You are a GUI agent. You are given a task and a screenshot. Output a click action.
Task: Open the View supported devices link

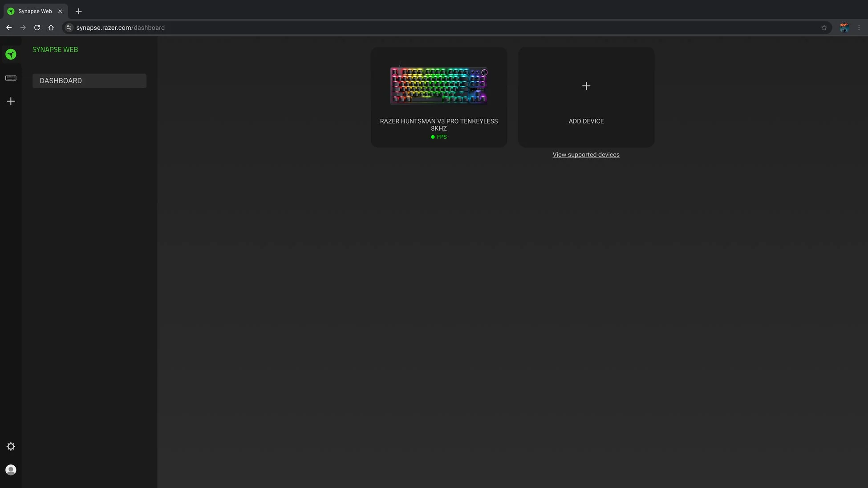(586, 154)
